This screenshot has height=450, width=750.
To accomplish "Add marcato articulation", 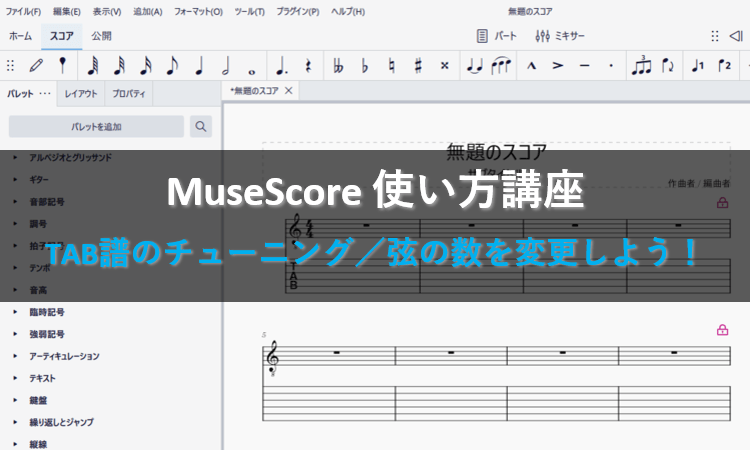I will click(531, 66).
